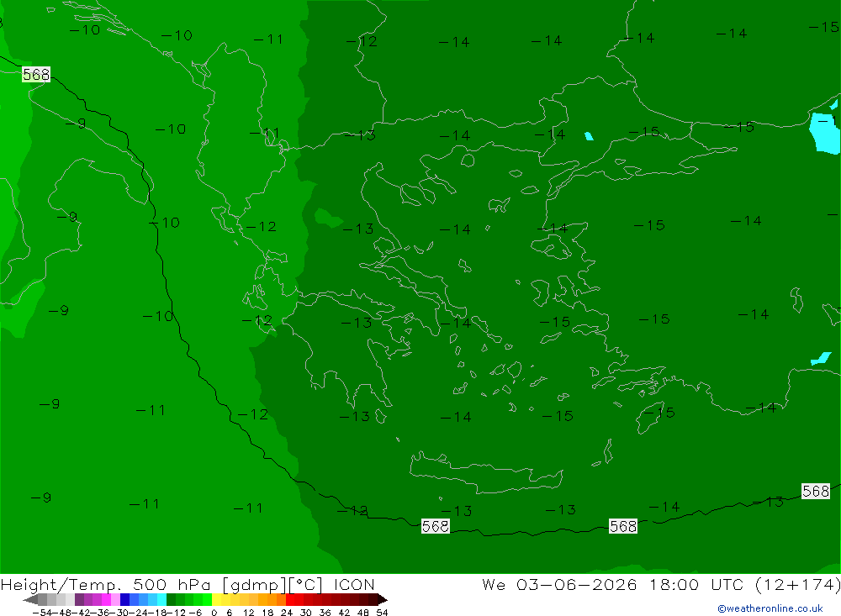The image size is (841, 616).
Task: Click the Height/Temp. 500 hPa title text
Action: pos(108,584)
